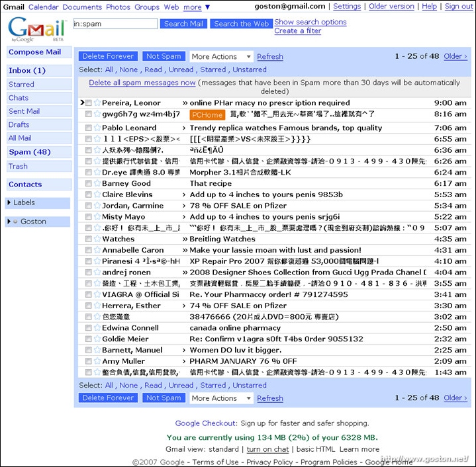
Task: Open the Inbox (1) folder
Action: click(x=27, y=70)
